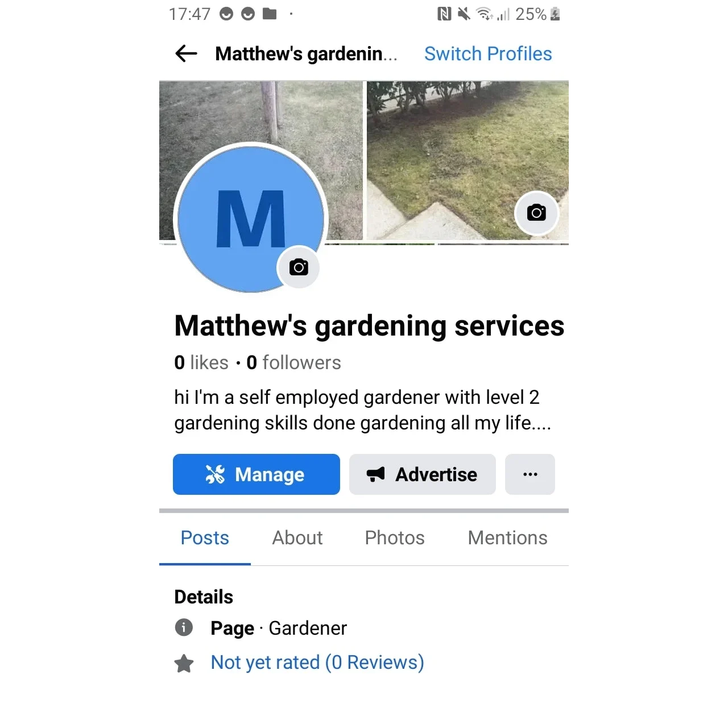This screenshot has height=728, width=728.
Task: Click the blue Manage button
Action: click(x=257, y=474)
